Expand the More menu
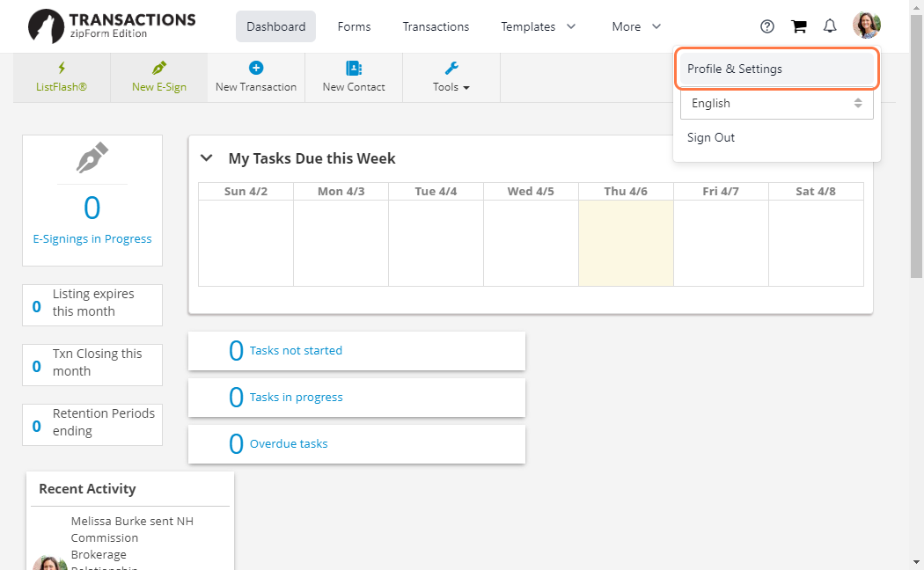Viewport: 924px width, 570px height. [x=636, y=26]
